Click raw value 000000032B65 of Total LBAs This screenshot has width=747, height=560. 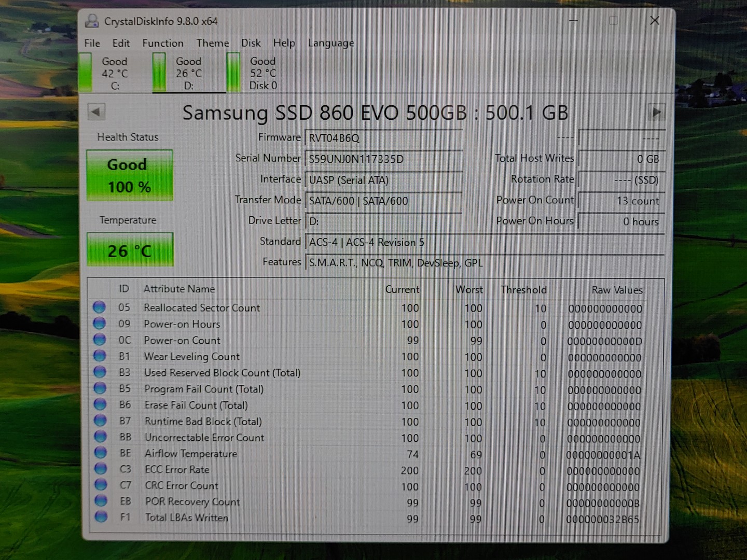[x=603, y=520]
